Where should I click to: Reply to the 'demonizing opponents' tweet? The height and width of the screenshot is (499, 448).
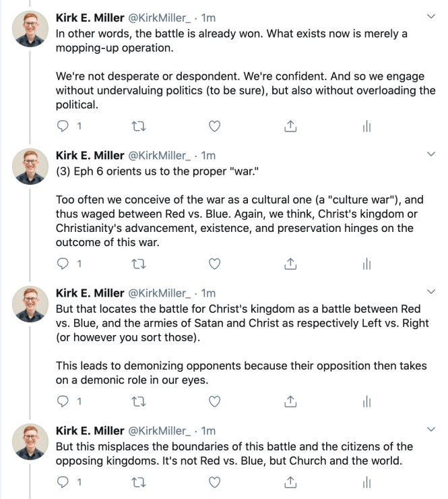click(x=61, y=401)
